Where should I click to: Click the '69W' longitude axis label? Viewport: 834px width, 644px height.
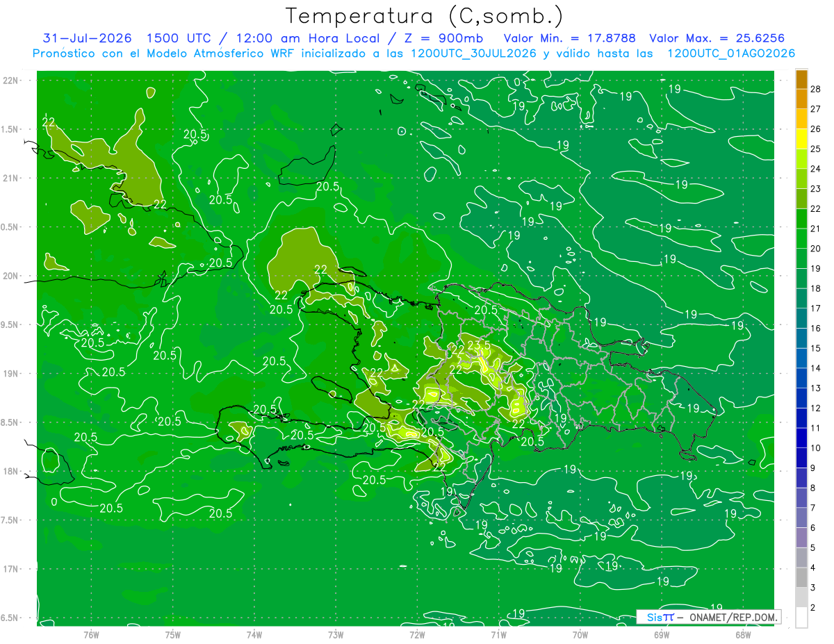click(662, 635)
